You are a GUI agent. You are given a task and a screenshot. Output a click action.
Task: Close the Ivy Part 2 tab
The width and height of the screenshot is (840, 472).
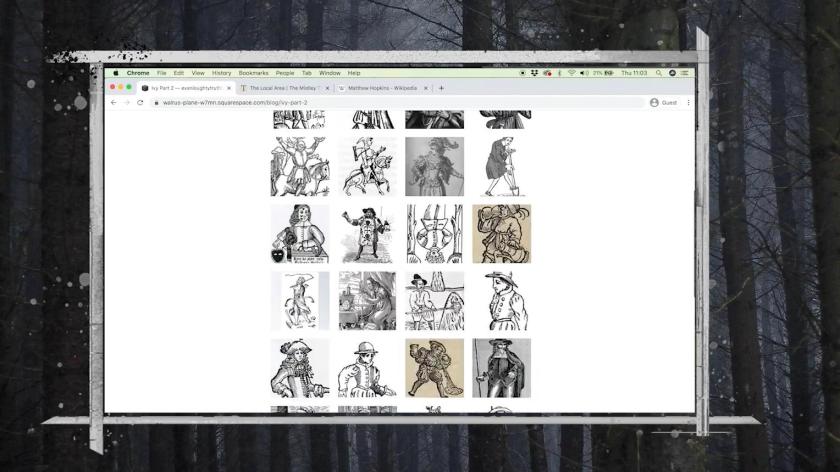point(229,88)
